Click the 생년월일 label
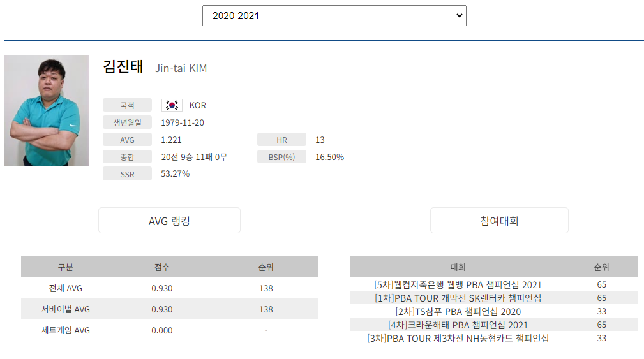 [127, 122]
